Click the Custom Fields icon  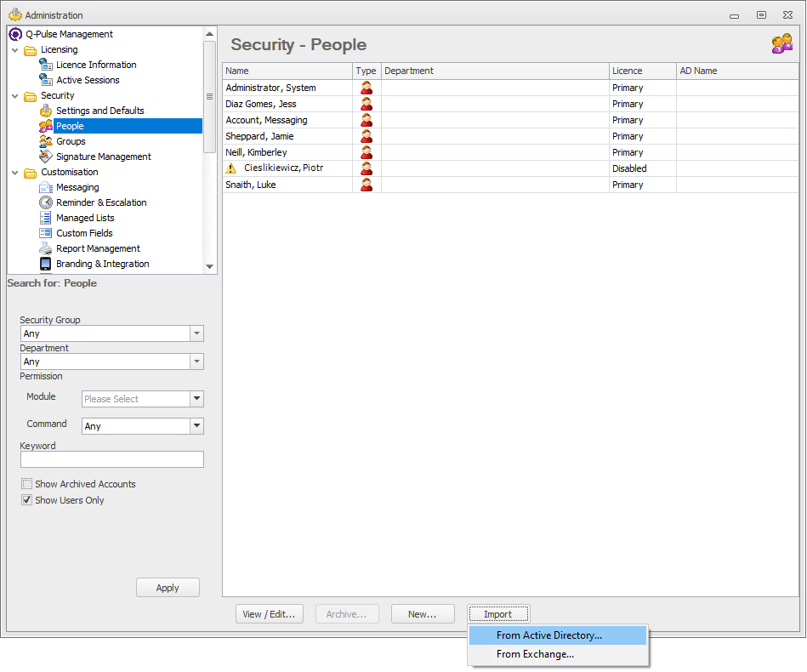46,233
